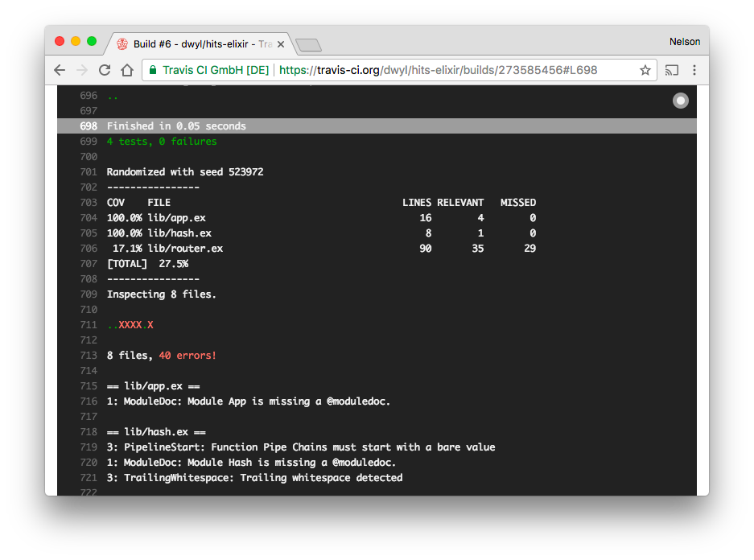Reload the Travis CI page
The image size is (754, 560).
pos(105,70)
